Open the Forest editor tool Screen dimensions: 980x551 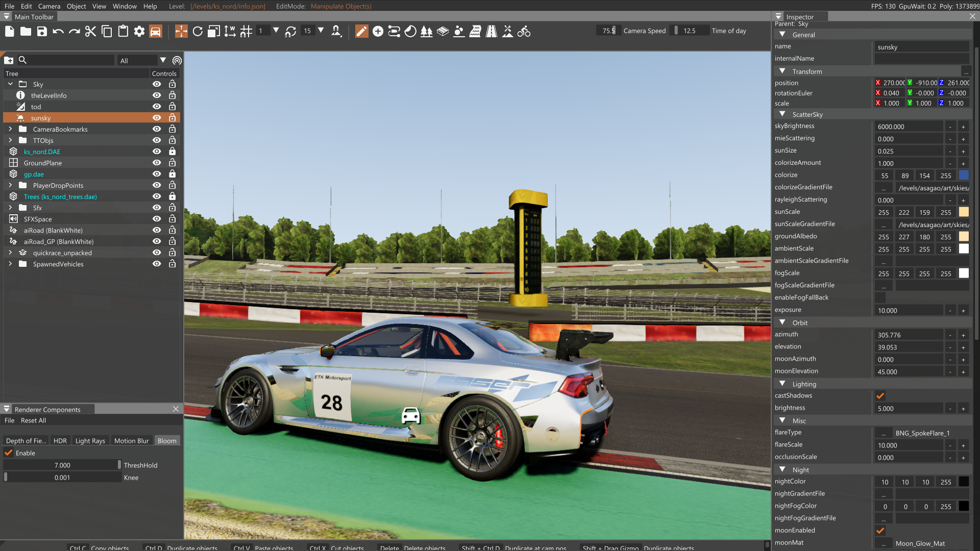(426, 32)
